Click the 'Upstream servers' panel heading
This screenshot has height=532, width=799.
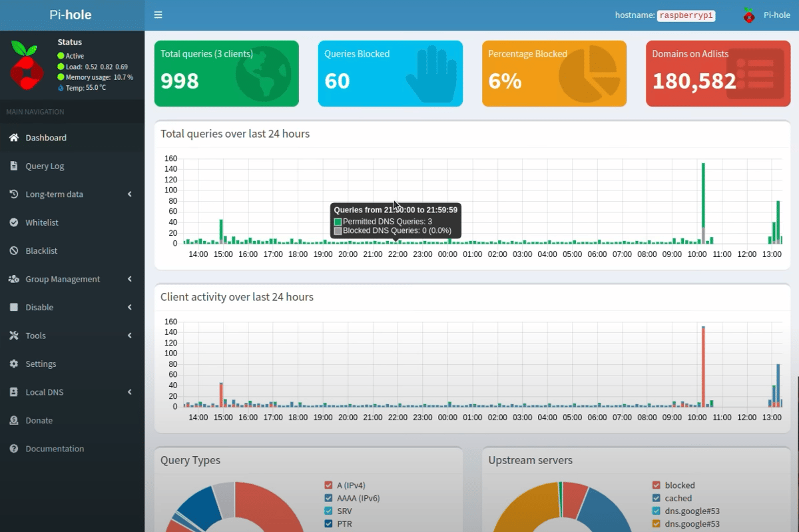(x=531, y=460)
